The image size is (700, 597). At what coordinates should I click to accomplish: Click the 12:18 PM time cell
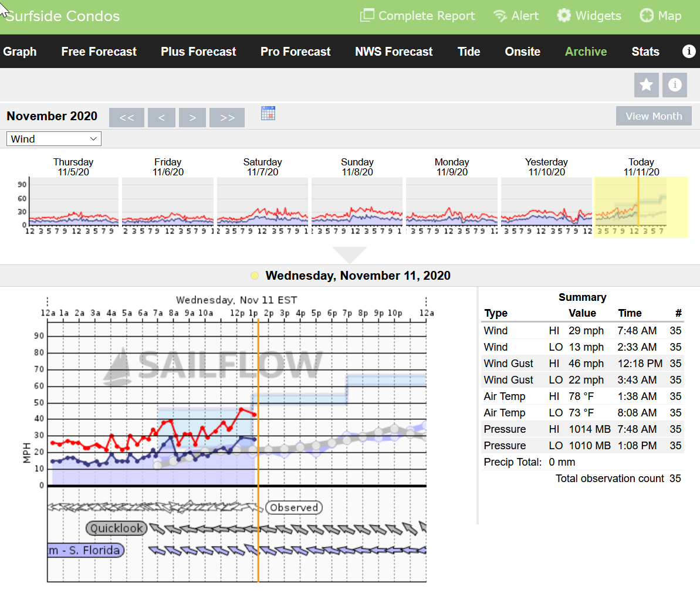pyautogui.click(x=640, y=364)
